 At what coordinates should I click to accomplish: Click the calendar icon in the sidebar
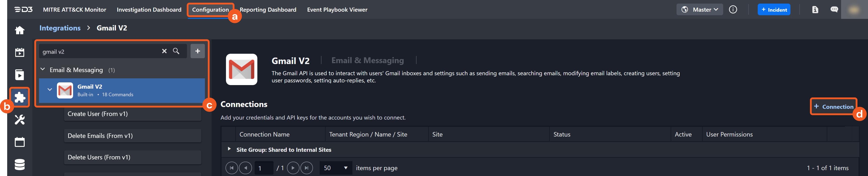click(20, 142)
